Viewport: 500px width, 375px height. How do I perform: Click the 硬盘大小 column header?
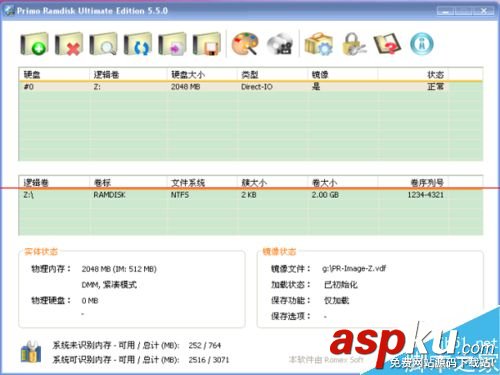(x=188, y=74)
